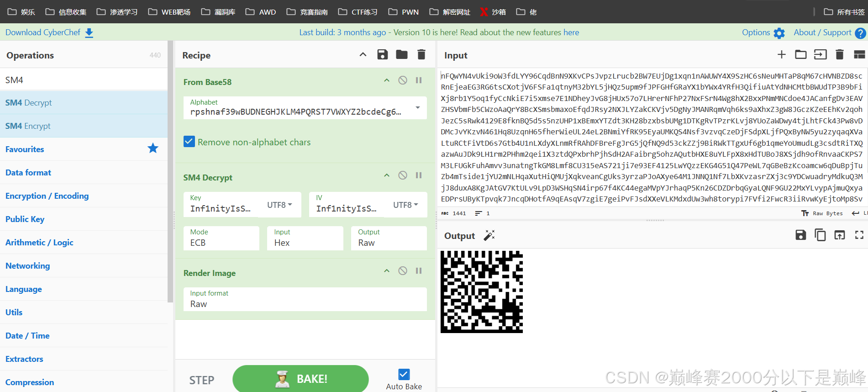Expand the Encryption / Encoding category
Image resolution: width=868 pixels, height=392 pixels.
point(84,196)
